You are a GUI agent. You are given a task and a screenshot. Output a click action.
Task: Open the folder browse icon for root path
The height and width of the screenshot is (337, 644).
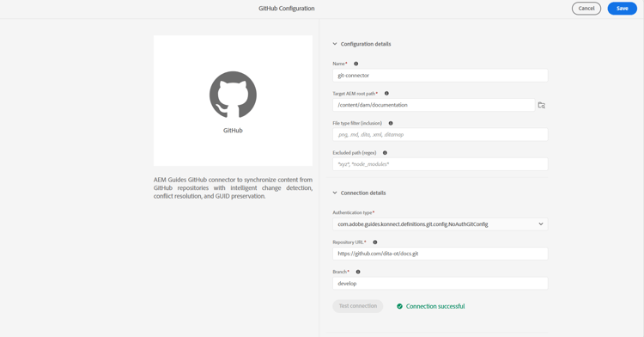(542, 105)
